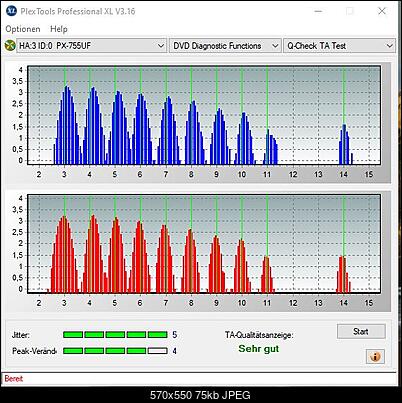This screenshot has width=402, height=403.
Task: Close the PlexTools Professional XL window
Action: point(382,11)
